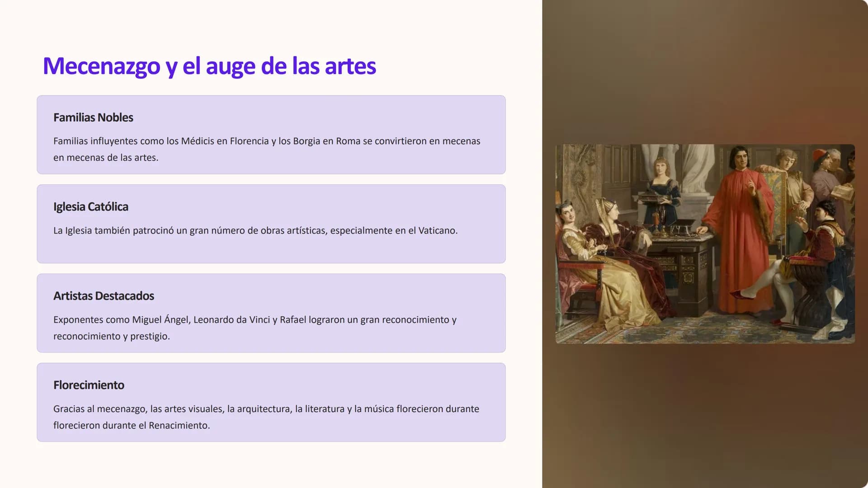Image resolution: width=868 pixels, height=488 pixels.
Task: Open the Renaissance court painting image
Action: tap(705, 244)
